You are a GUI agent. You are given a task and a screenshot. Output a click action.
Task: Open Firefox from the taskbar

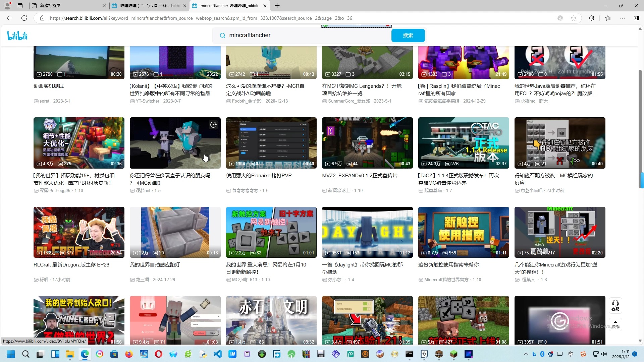coord(129,354)
